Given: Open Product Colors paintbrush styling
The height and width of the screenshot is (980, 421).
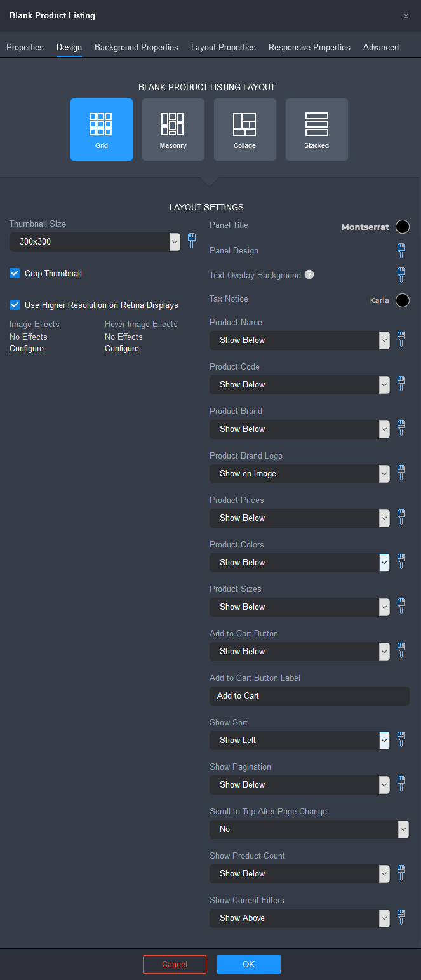Looking at the screenshot, I should pyautogui.click(x=401, y=561).
